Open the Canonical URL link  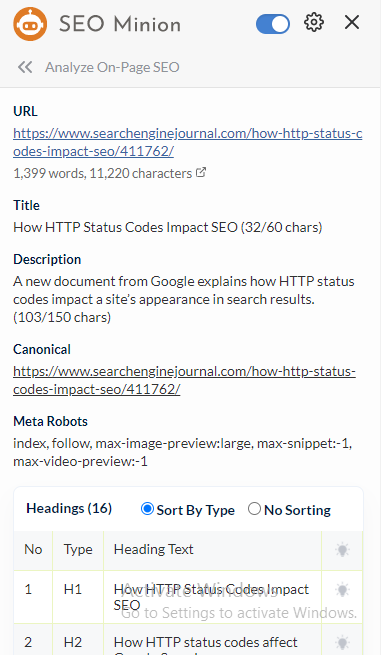coord(184,380)
